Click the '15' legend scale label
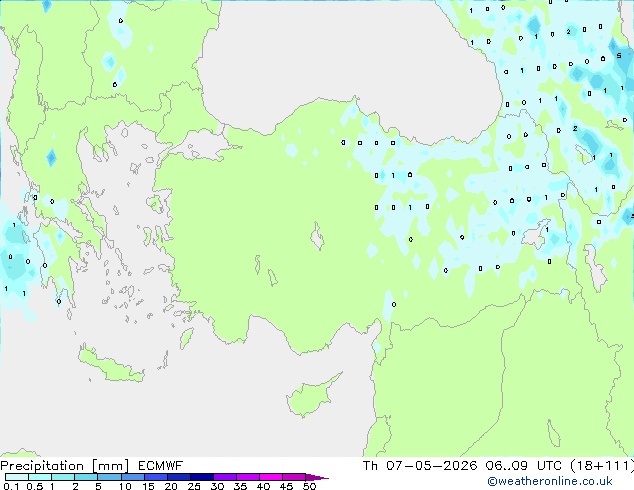Image resolution: width=634 pixels, height=490 pixels. 148,486
